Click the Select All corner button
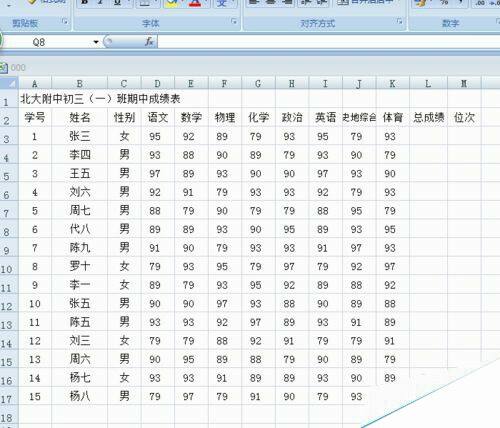Viewport: 500px width, 428px height. [9, 83]
